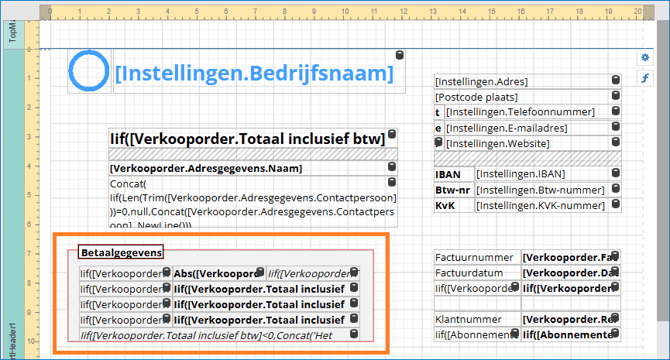Click database icon on Concat( expression label

[x=391, y=182]
